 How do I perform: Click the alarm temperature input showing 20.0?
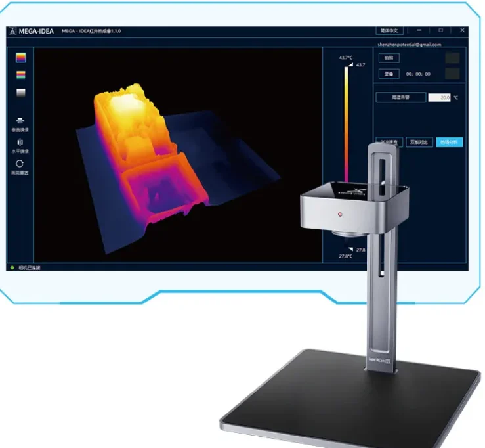click(439, 97)
